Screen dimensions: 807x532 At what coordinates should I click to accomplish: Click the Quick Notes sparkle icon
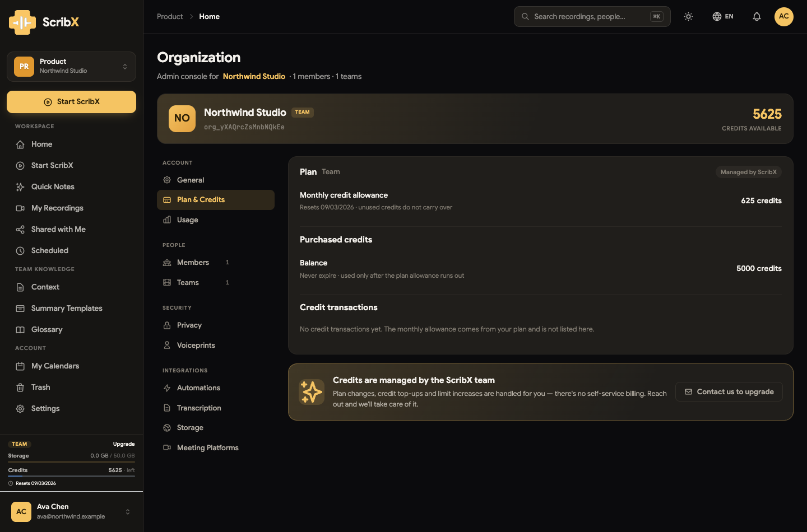20,187
